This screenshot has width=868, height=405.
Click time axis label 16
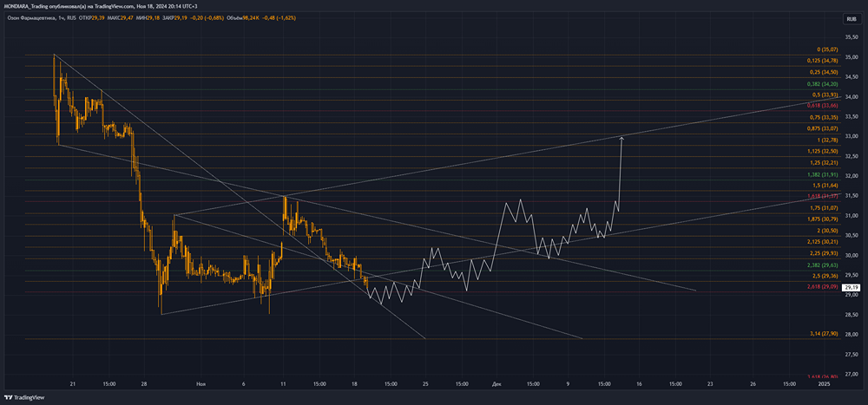pyautogui.click(x=640, y=382)
